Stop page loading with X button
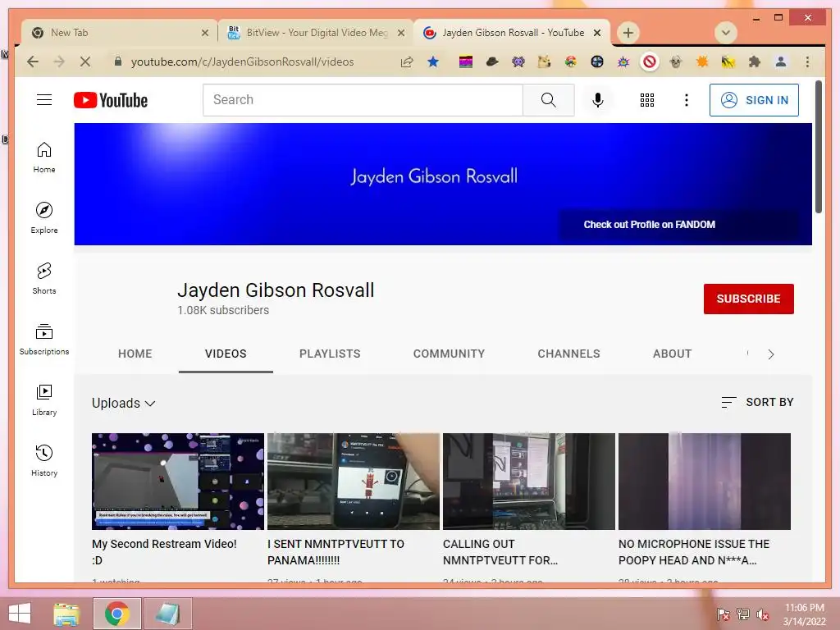The image size is (840, 630). (84, 62)
